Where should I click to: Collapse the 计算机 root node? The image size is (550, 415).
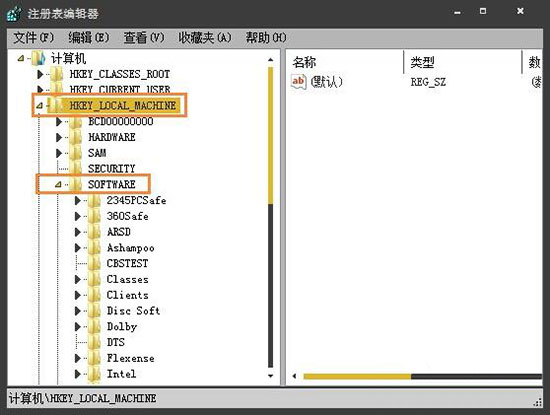pos(21,58)
